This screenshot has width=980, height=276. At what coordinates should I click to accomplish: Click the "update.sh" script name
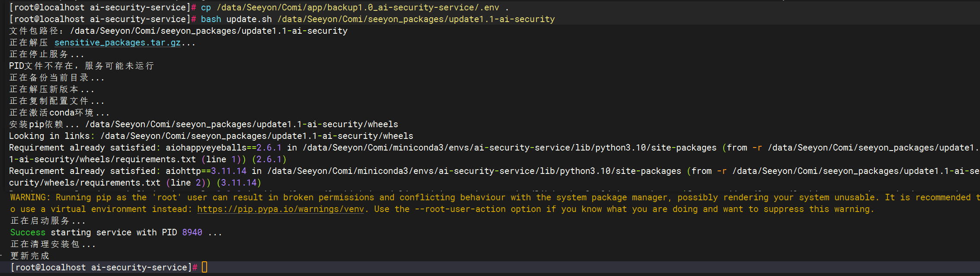point(249,19)
